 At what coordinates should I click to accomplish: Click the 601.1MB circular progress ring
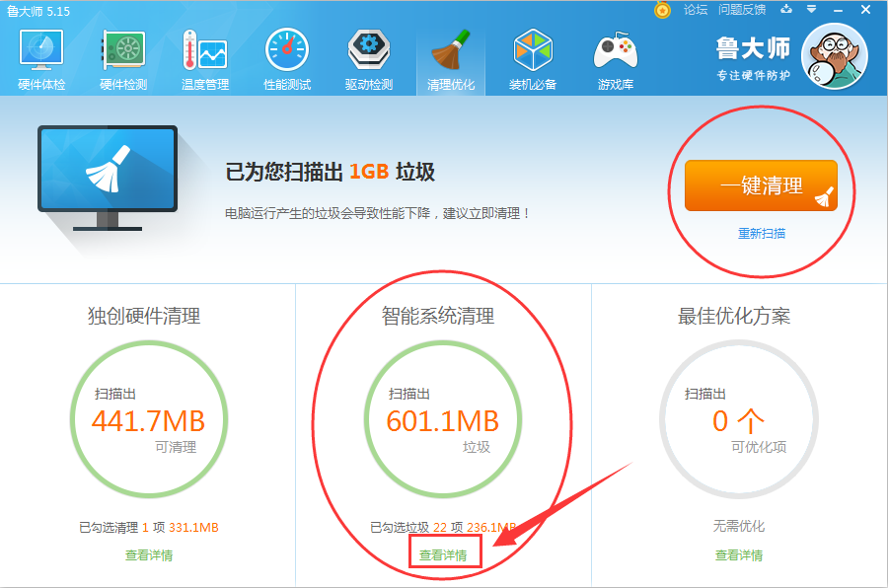(444, 420)
